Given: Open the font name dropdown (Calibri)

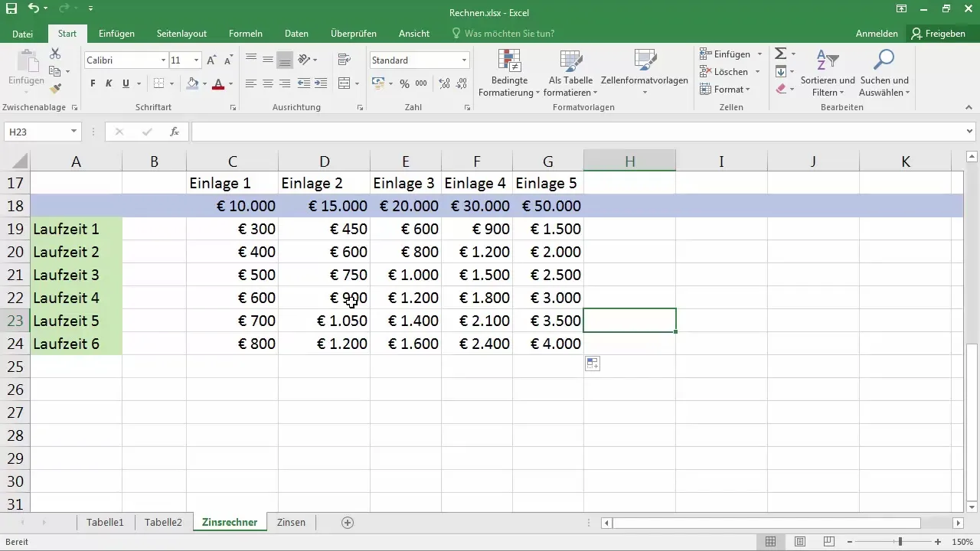Looking at the screenshot, I should pyautogui.click(x=163, y=60).
